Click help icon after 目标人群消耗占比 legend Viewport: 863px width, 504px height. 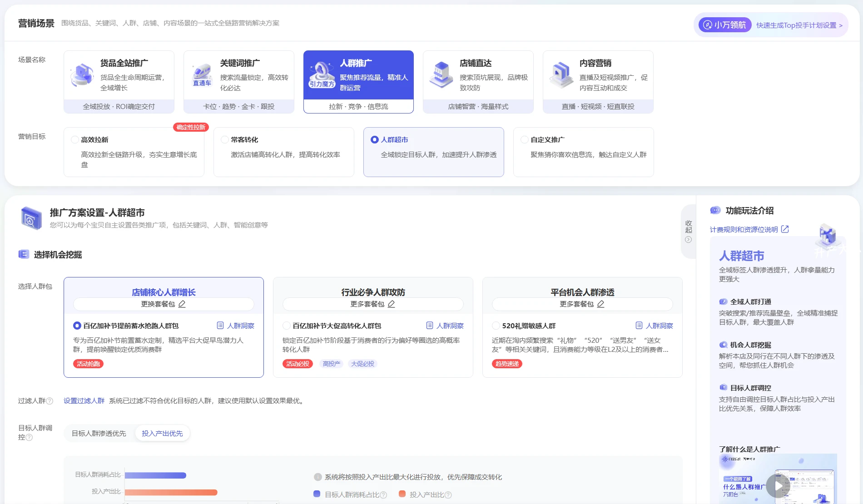click(x=383, y=495)
